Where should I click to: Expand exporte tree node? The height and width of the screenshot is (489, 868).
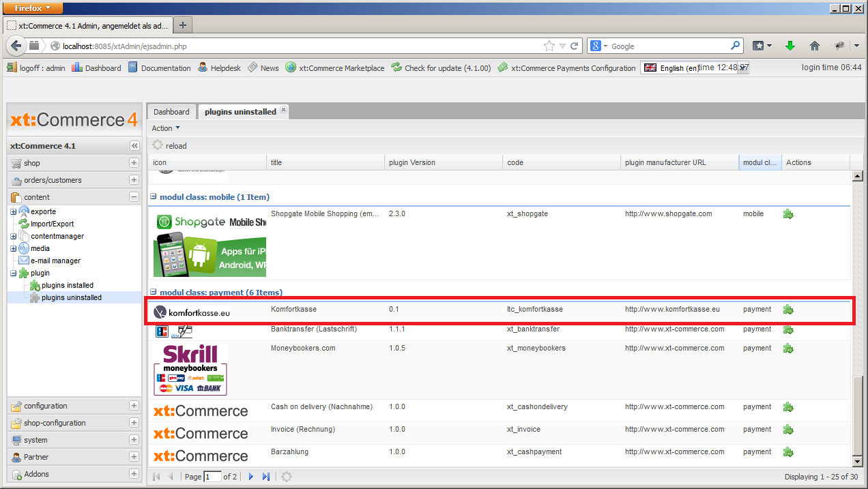point(14,211)
